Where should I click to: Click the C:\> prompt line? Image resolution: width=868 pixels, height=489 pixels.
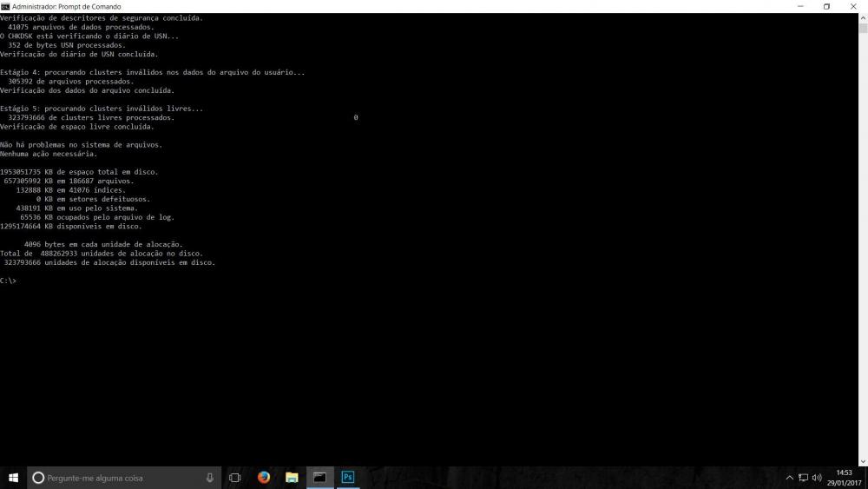click(x=9, y=281)
